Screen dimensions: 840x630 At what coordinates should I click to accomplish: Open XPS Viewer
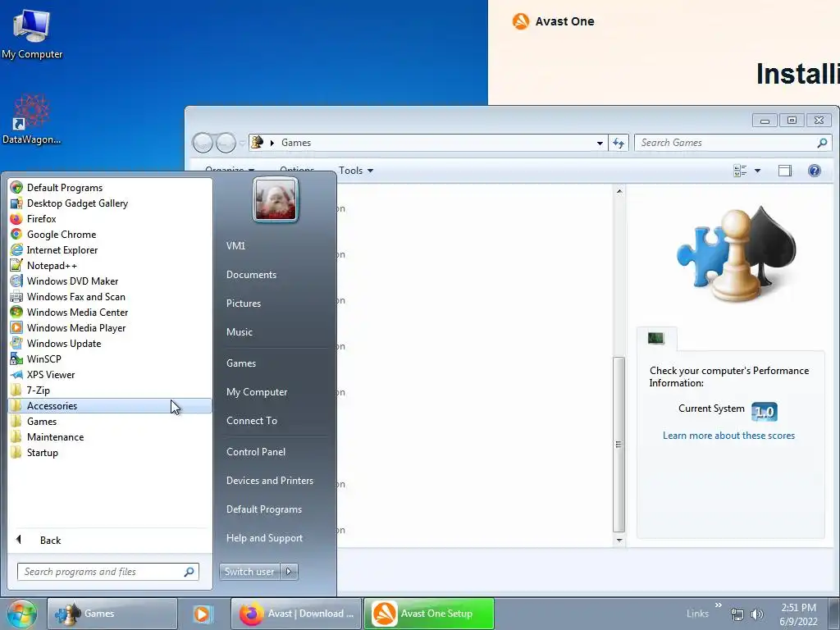tap(110, 374)
